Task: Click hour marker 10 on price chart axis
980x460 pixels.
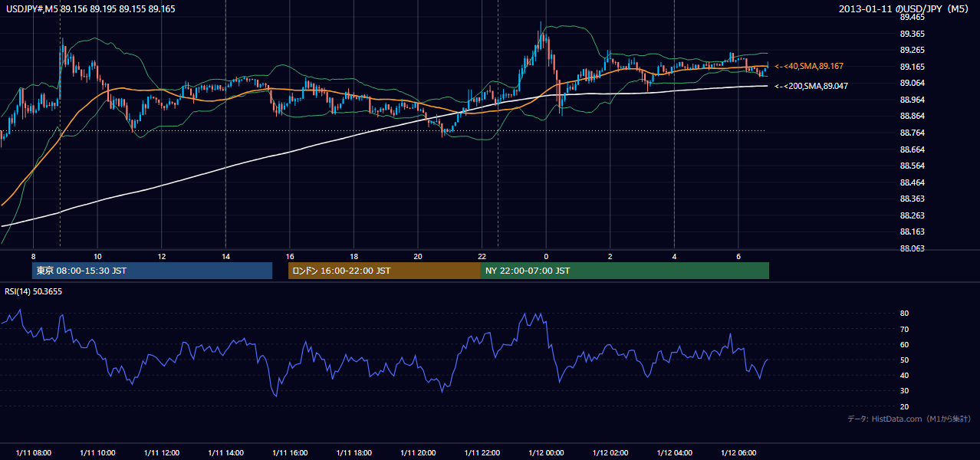Action: 97,255
